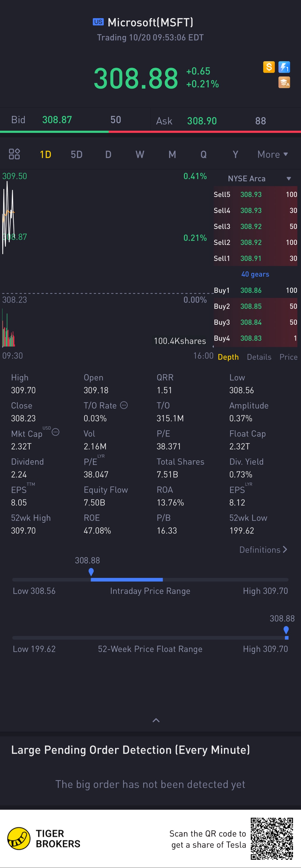The image size is (301, 868).
Task: Select the Depth order book tab
Action: coord(228,357)
